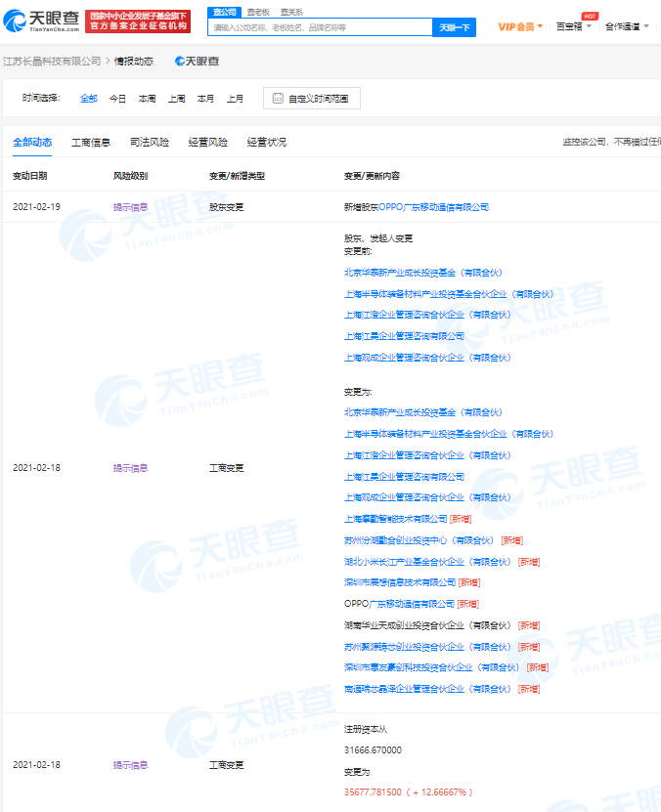Select the 上月 time filter

(x=235, y=99)
